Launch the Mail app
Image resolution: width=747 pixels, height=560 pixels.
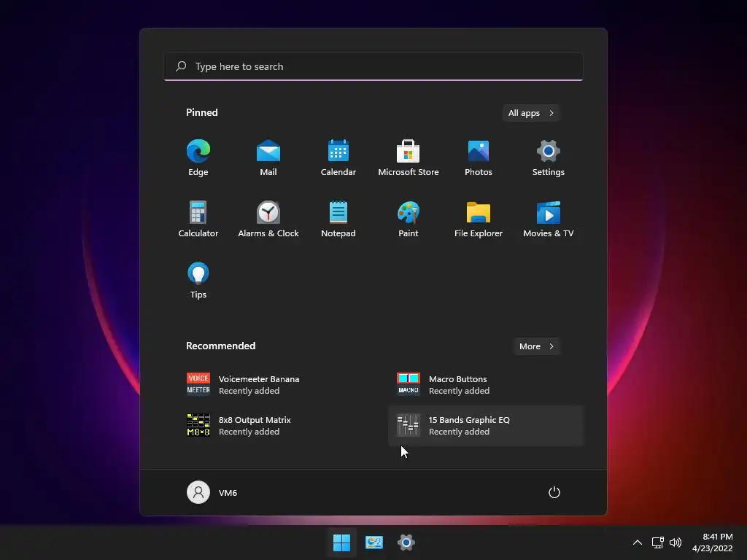click(x=268, y=157)
